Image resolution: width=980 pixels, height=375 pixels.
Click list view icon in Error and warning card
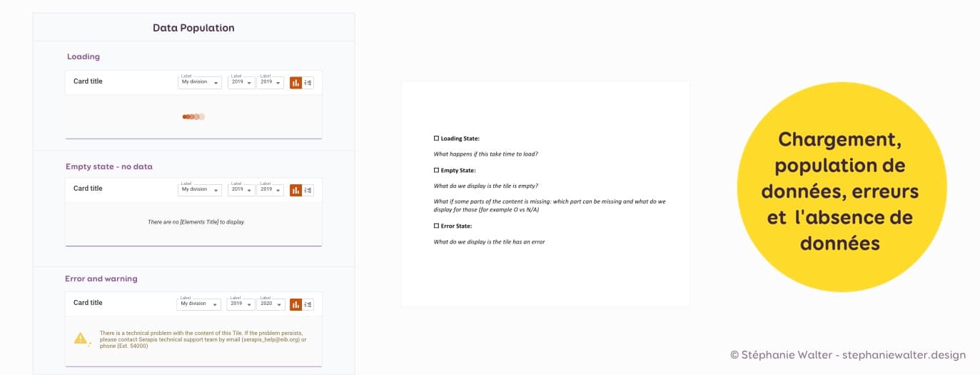[x=308, y=304]
